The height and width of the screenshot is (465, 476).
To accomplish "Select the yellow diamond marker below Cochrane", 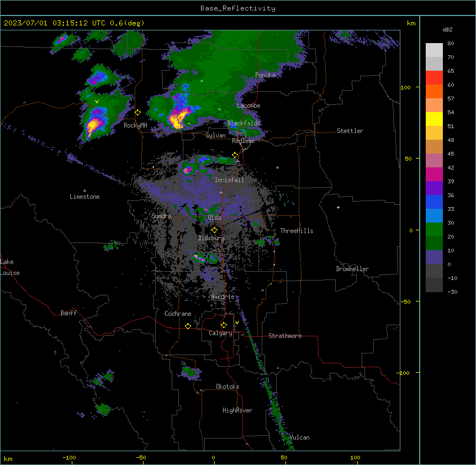I will 188,326.
